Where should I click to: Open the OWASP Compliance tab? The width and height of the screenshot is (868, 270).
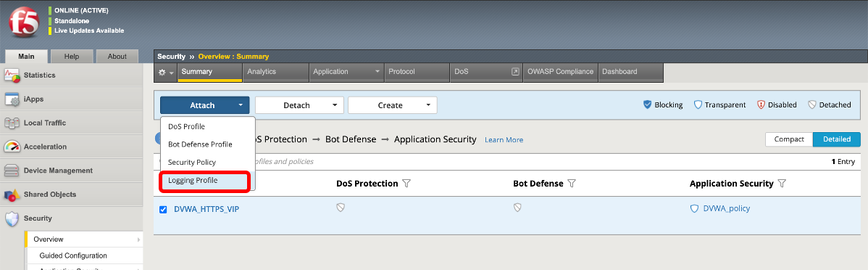point(559,72)
